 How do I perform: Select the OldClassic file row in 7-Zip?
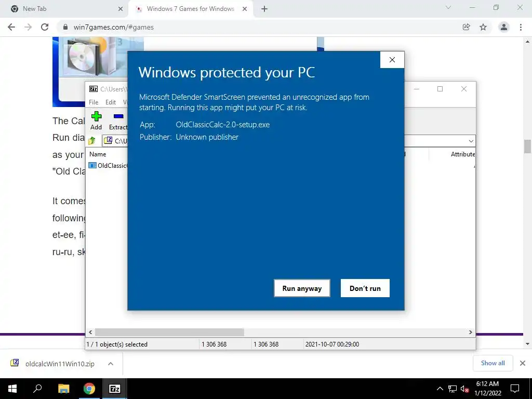click(108, 166)
